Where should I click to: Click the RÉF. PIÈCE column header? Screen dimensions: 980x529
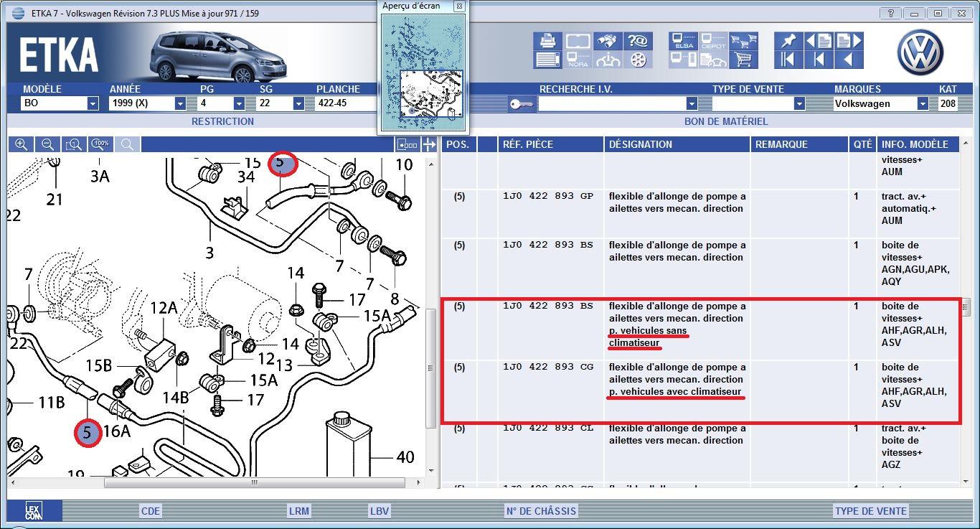[x=550, y=144]
